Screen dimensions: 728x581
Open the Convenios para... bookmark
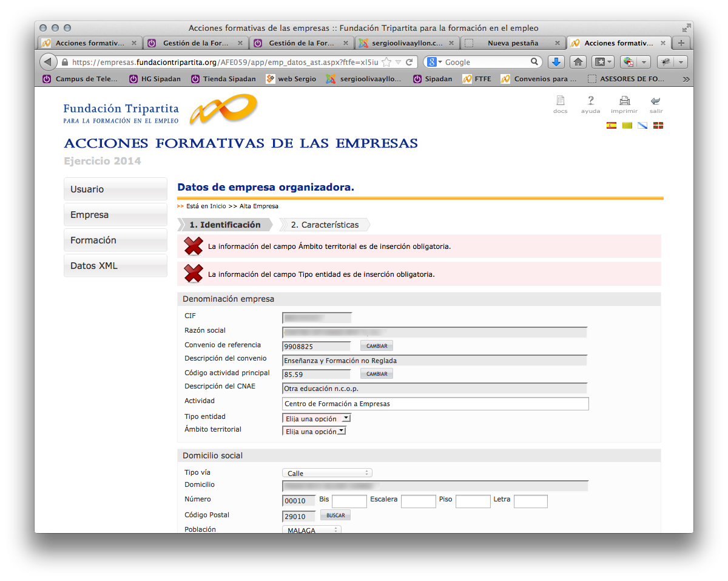click(539, 79)
